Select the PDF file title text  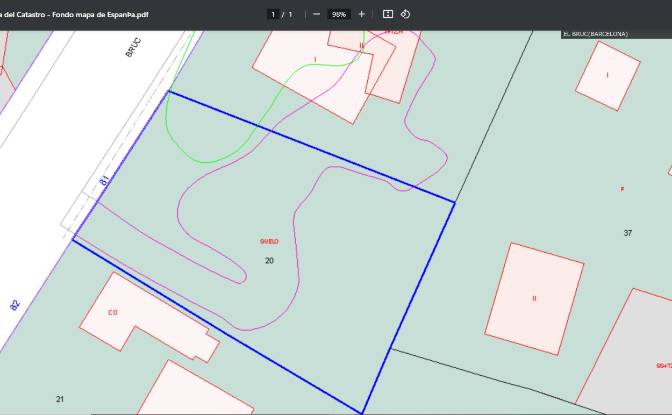point(74,15)
